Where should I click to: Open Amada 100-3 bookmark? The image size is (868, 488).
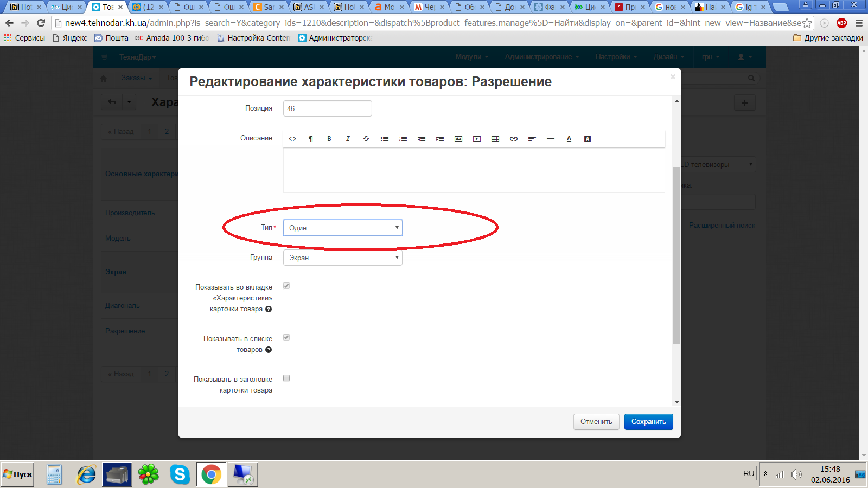point(172,38)
